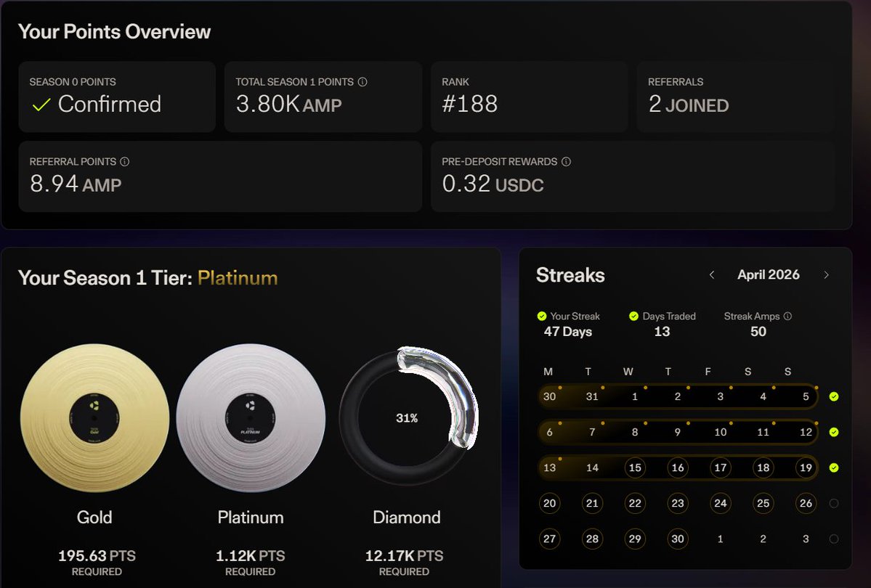
Task: Click the empty week indicator for the last calendar row
Action: (834, 539)
